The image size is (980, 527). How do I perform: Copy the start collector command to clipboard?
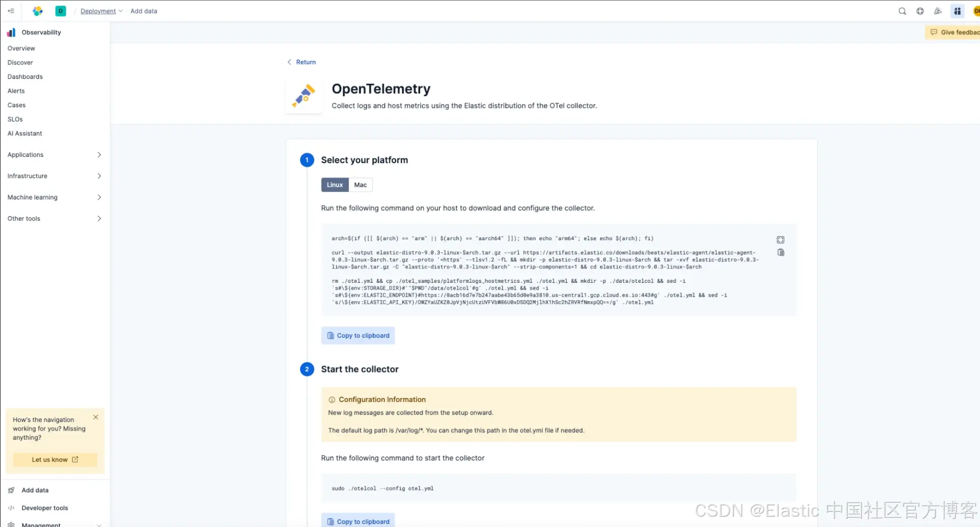pyautogui.click(x=358, y=521)
